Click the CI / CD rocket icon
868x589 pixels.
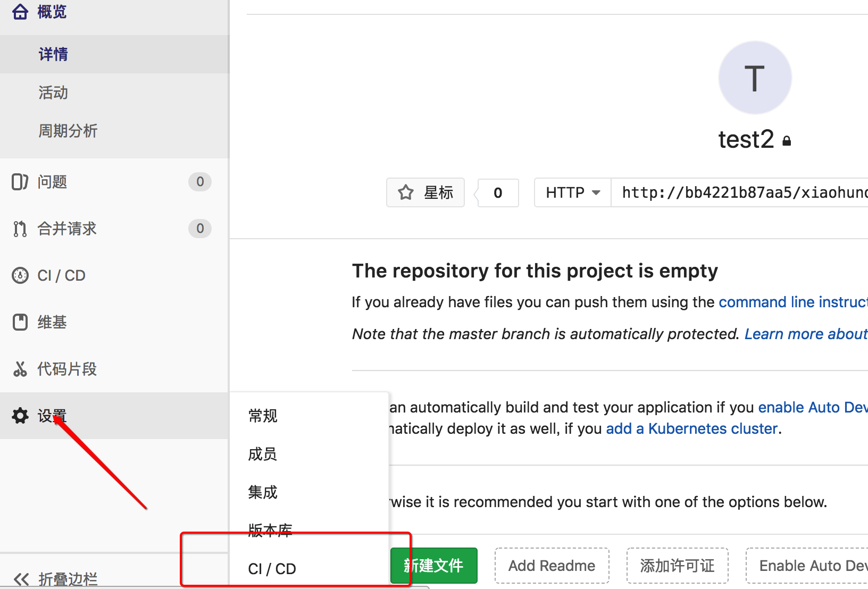tap(20, 275)
